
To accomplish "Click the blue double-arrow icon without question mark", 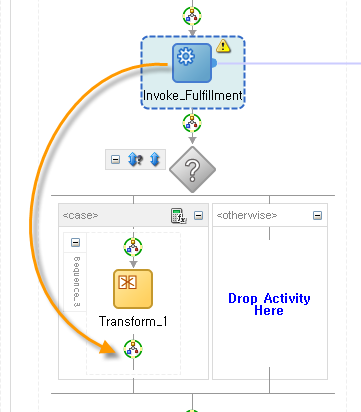I will tap(154, 159).
